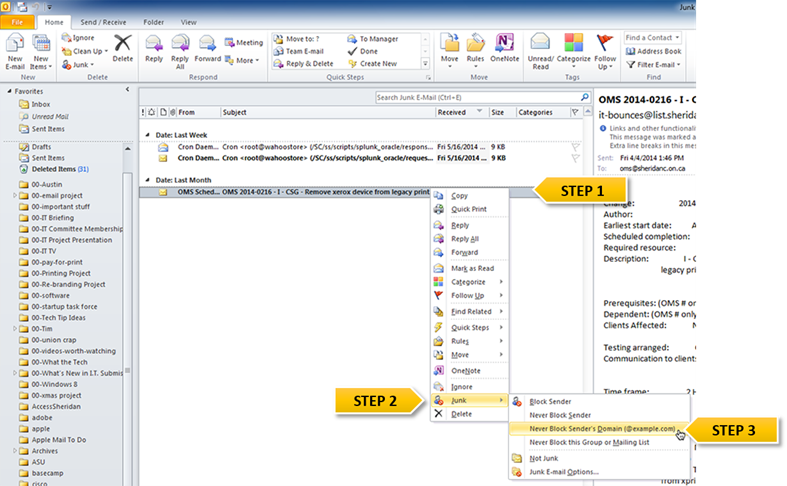Open the File tab

[17, 22]
